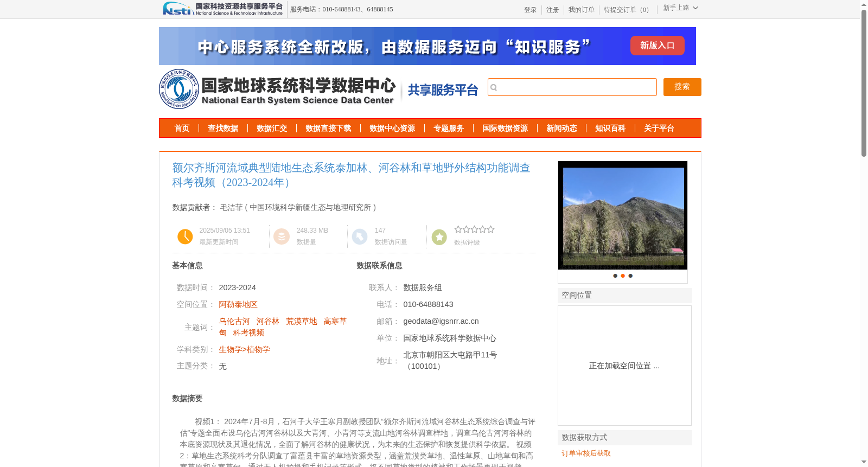Open 数据中心资源 menu
The width and height of the screenshot is (868, 467).
pyautogui.click(x=392, y=128)
